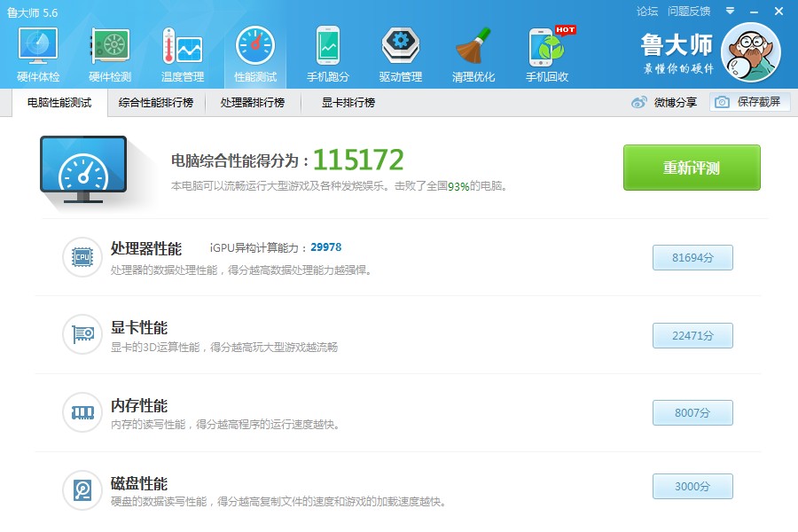The image size is (798, 532).
Task: Switch to 综合性能排行榜 tab
Action: tap(156, 103)
